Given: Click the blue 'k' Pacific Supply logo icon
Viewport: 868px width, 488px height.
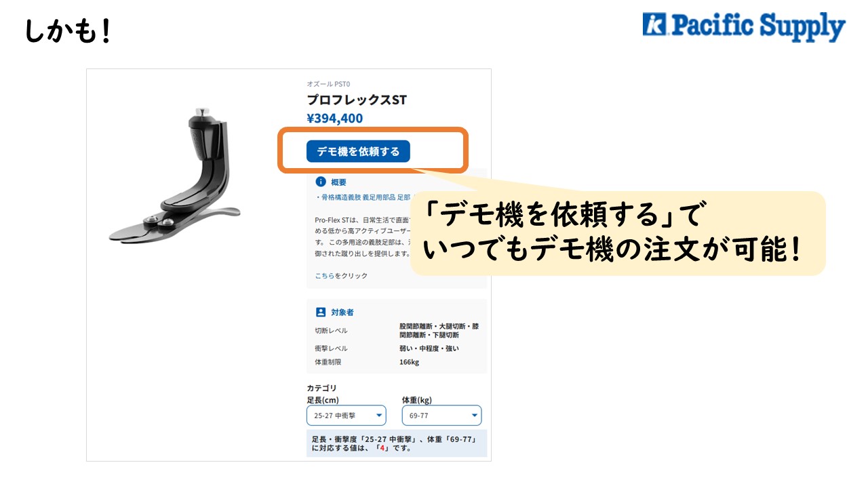Looking at the screenshot, I should point(654,24).
